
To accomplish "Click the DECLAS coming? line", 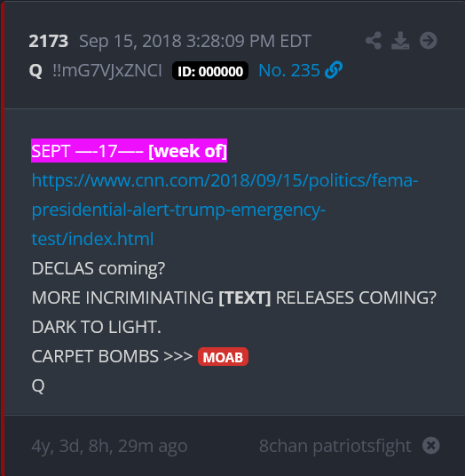I will (99, 268).
